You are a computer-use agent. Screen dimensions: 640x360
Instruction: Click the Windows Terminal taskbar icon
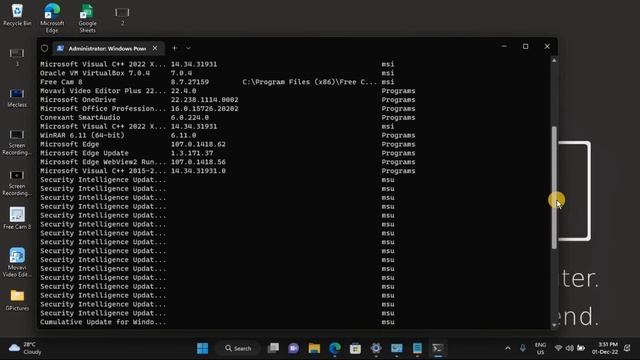pyautogui.click(x=438, y=348)
